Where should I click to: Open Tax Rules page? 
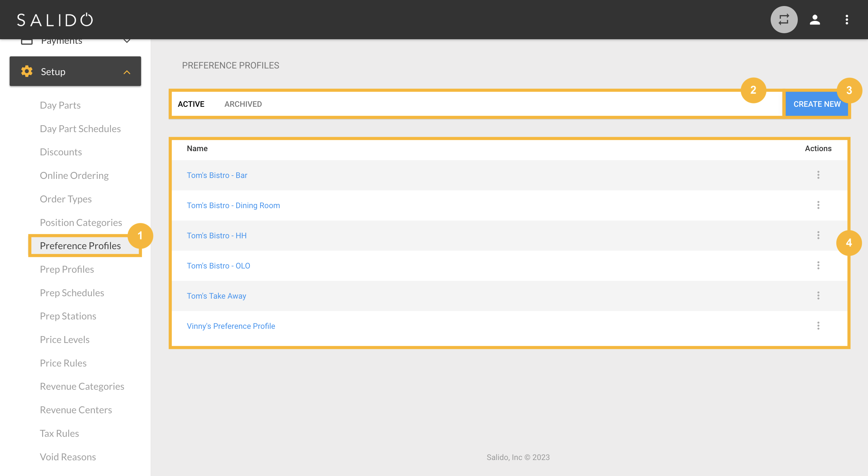59,433
